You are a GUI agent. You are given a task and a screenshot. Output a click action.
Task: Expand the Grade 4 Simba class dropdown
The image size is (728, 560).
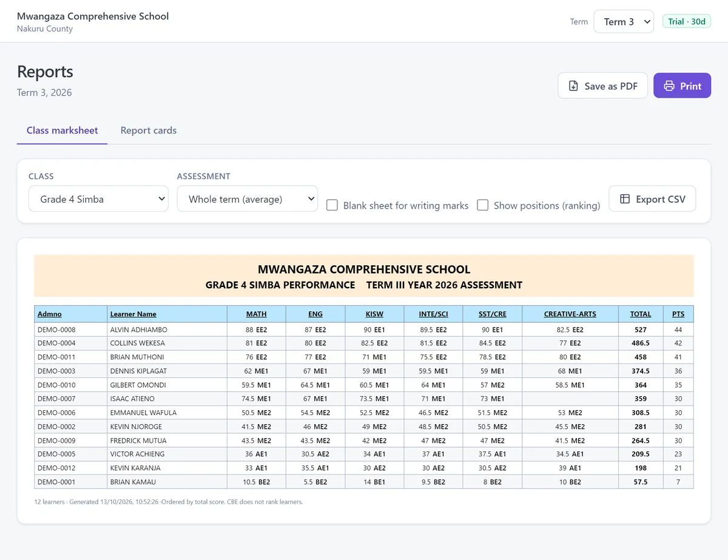click(98, 199)
